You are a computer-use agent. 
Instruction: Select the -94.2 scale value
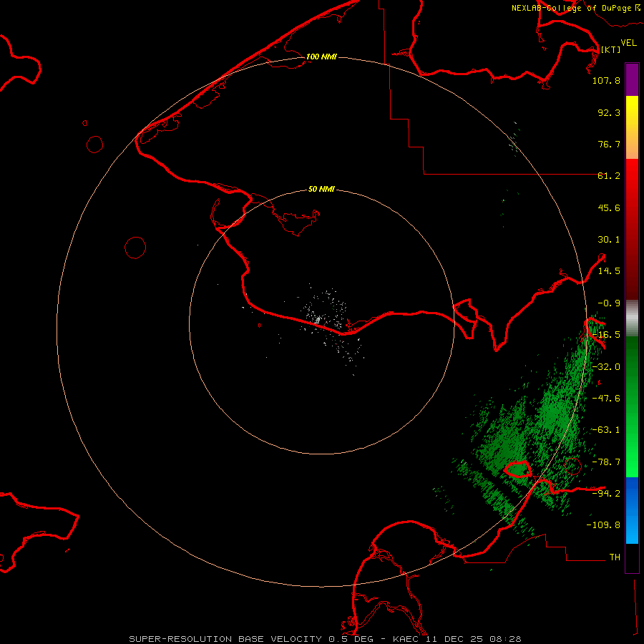coord(606,493)
